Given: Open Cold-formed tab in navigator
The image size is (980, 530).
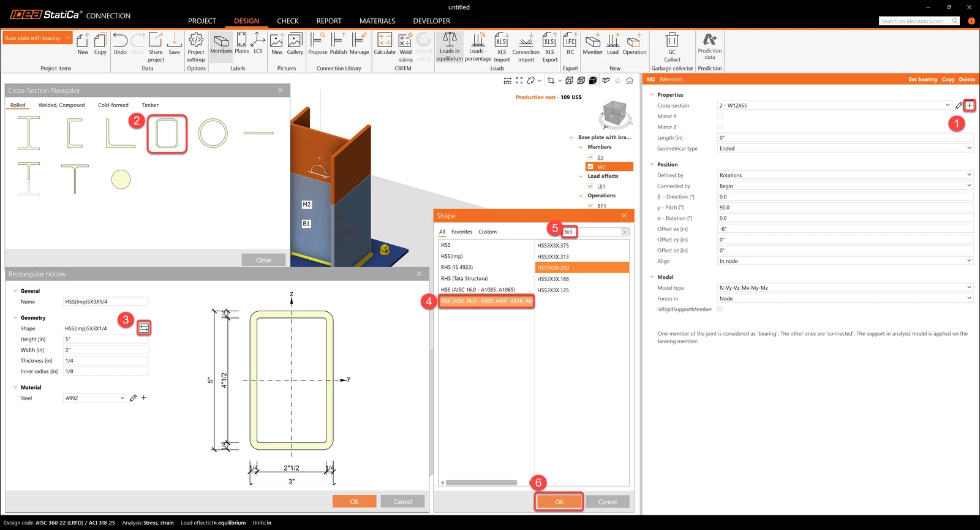Looking at the screenshot, I should 113,105.
